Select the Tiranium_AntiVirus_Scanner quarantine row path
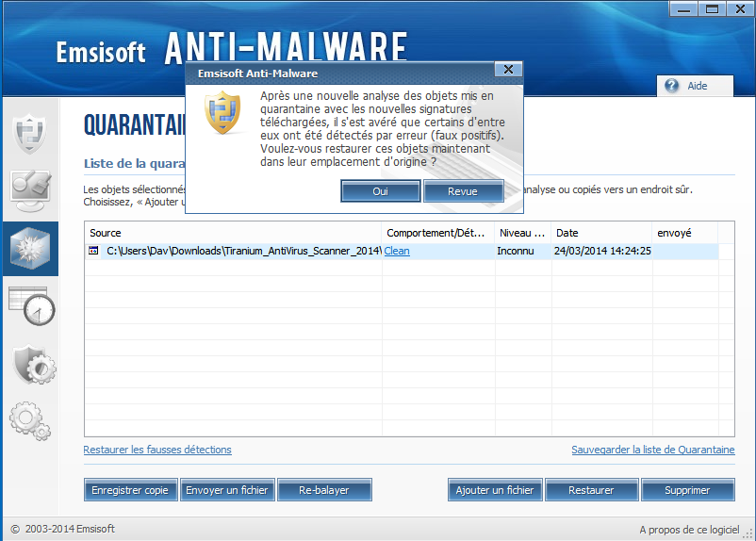 244,251
